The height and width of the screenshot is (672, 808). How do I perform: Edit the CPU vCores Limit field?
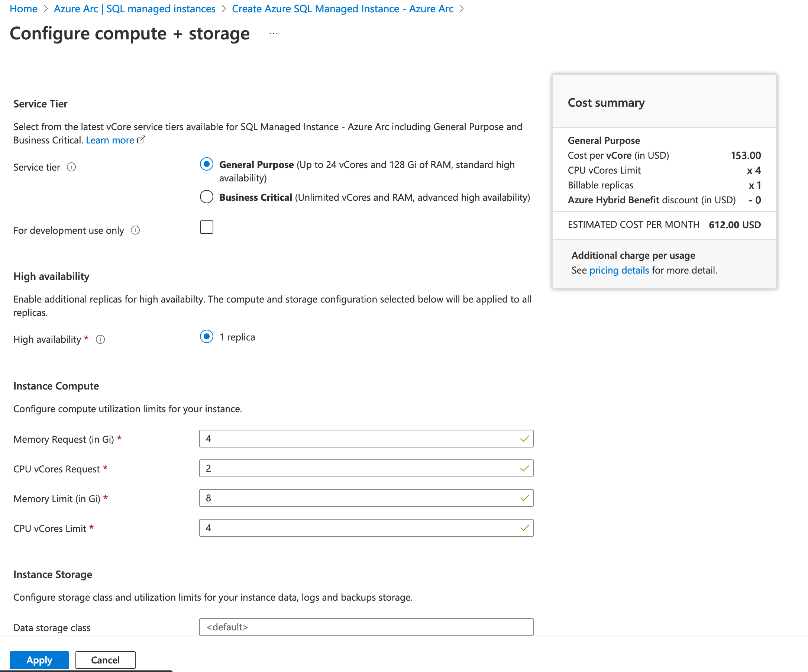(366, 528)
